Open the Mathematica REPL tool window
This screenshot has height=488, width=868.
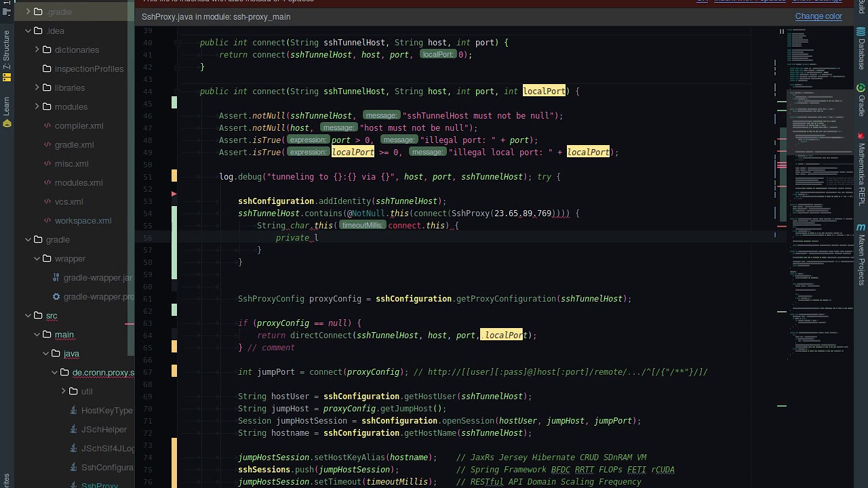pyautogui.click(x=861, y=169)
